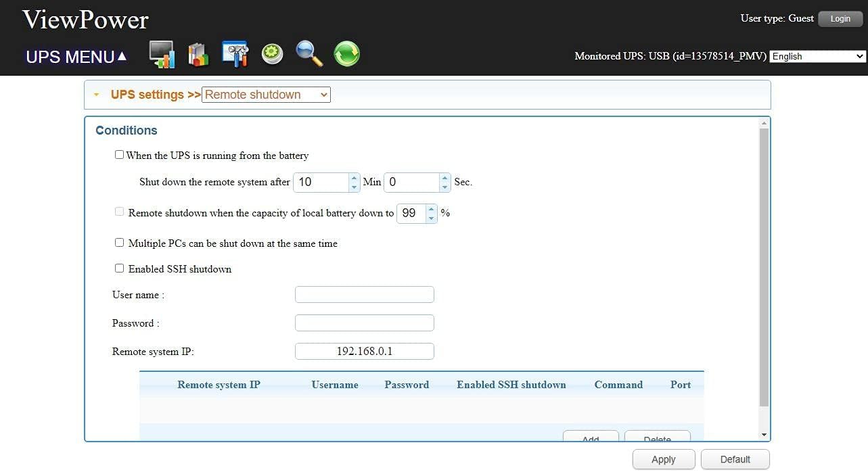The width and height of the screenshot is (868, 472).
Task: Click the battery percent field showing 99
Action: tap(411, 213)
